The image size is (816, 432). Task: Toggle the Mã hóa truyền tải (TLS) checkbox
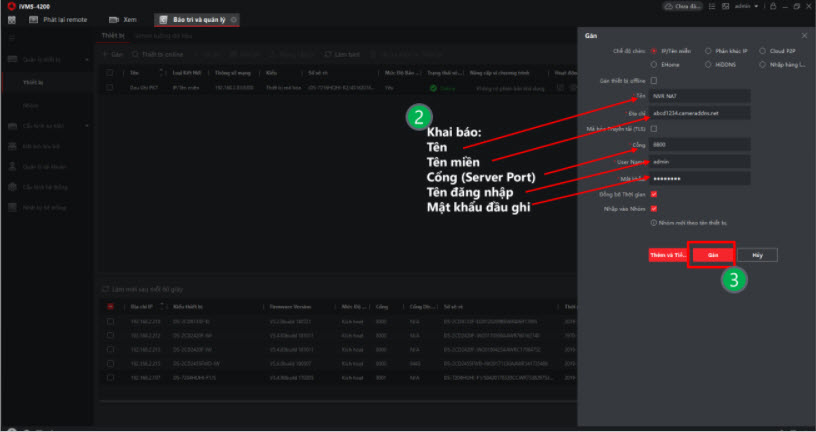click(x=654, y=128)
